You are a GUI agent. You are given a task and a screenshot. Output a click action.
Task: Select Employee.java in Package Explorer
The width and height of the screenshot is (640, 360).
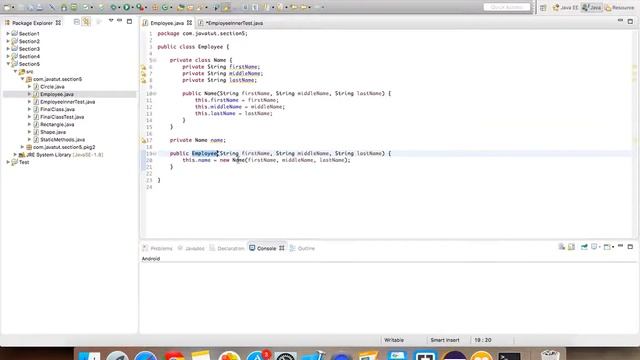click(57, 94)
